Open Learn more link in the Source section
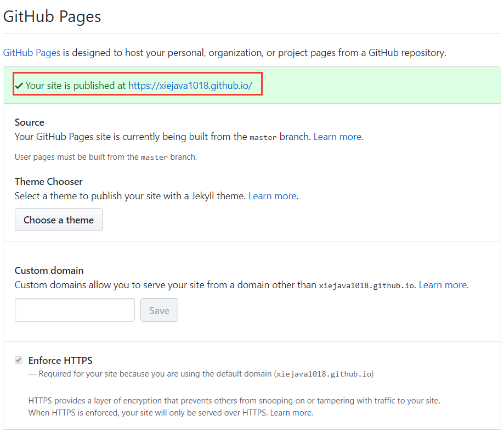Screen dimensions: 504x432 tap(337, 137)
